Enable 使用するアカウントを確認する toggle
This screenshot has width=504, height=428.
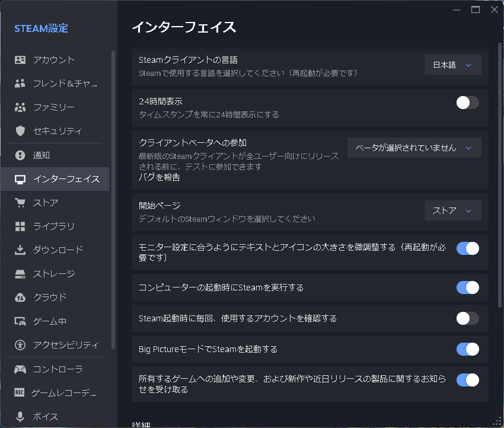[468, 318]
